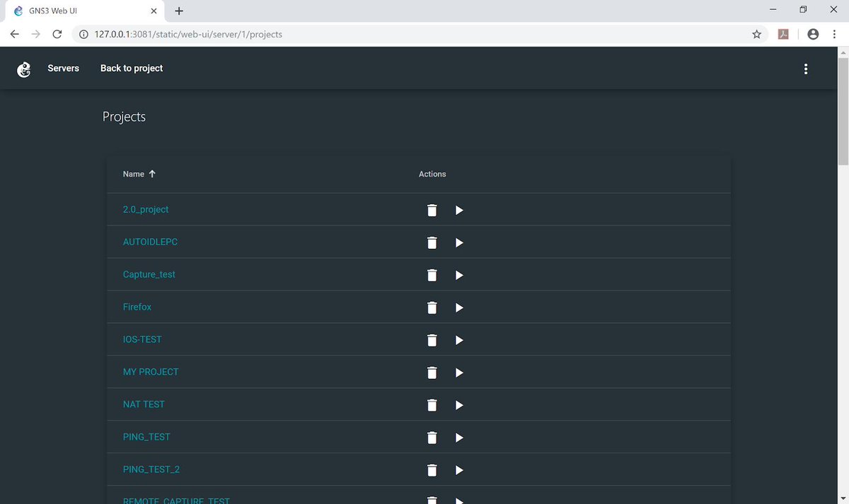Launch the NAT TEST project via play button

(459, 405)
